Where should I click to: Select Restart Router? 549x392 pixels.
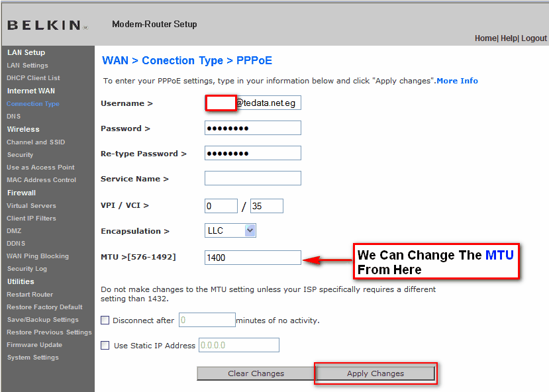click(30, 295)
